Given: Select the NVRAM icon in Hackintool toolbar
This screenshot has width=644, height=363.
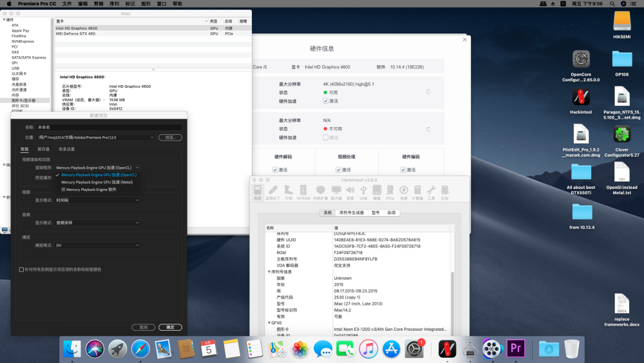Looking at the screenshot, I should click(303, 192).
